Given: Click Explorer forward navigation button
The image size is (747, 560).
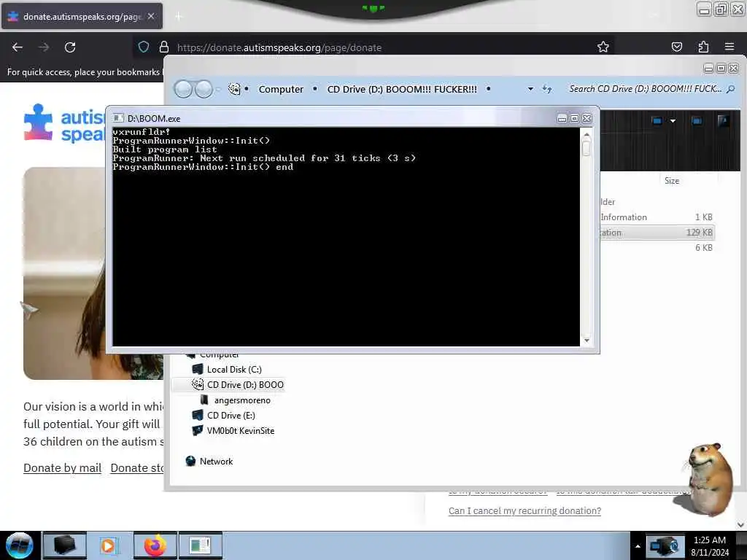Looking at the screenshot, I should tap(204, 89).
